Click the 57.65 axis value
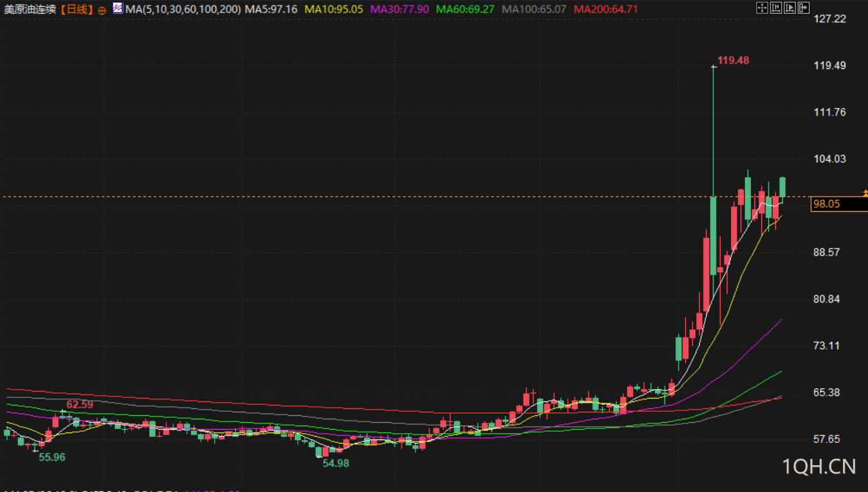Image resolution: width=868 pixels, height=492 pixels. click(828, 439)
